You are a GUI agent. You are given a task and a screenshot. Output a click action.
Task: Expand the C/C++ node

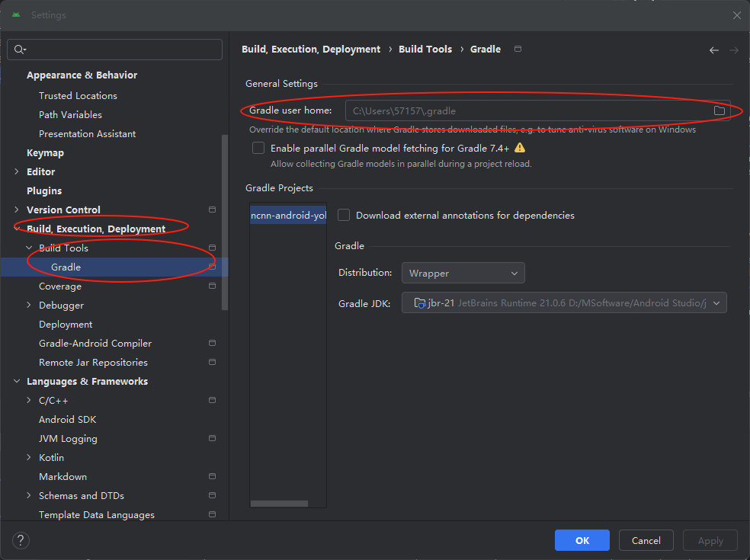29,400
